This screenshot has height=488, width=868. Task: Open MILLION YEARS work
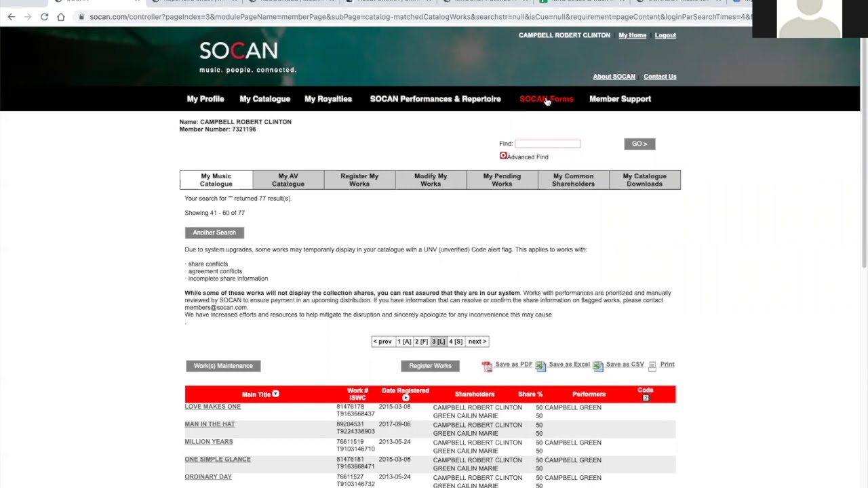(x=209, y=442)
